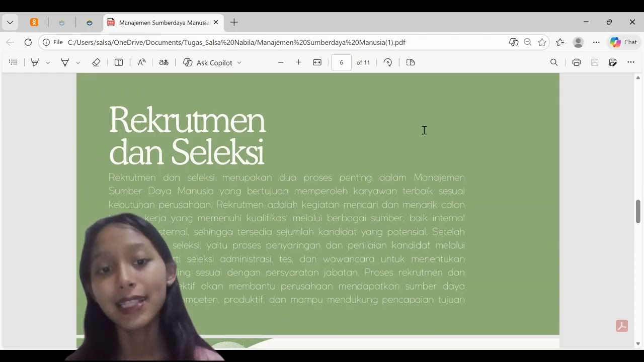Screen dimensions: 644x362
Task: Open browser extensions Copilot icon in address bar
Action: [514, 42]
